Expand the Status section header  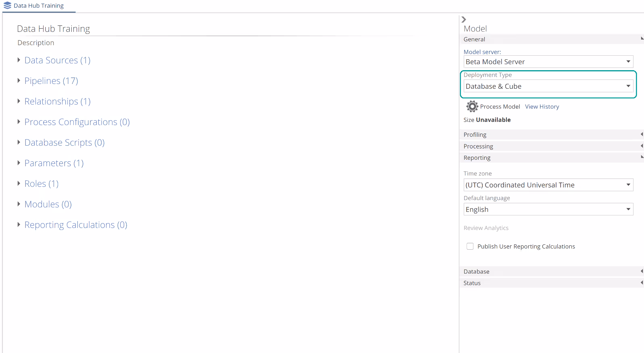click(x=551, y=283)
